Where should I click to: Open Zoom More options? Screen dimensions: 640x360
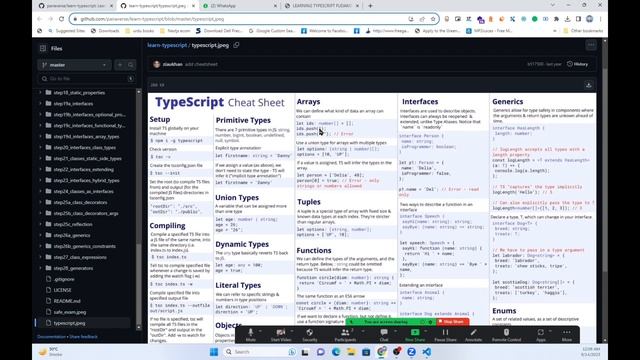click(x=567, y=335)
